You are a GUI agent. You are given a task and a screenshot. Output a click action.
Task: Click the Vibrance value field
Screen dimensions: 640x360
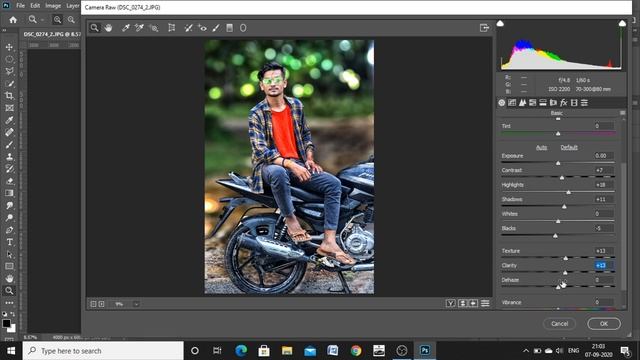tap(603, 302)
